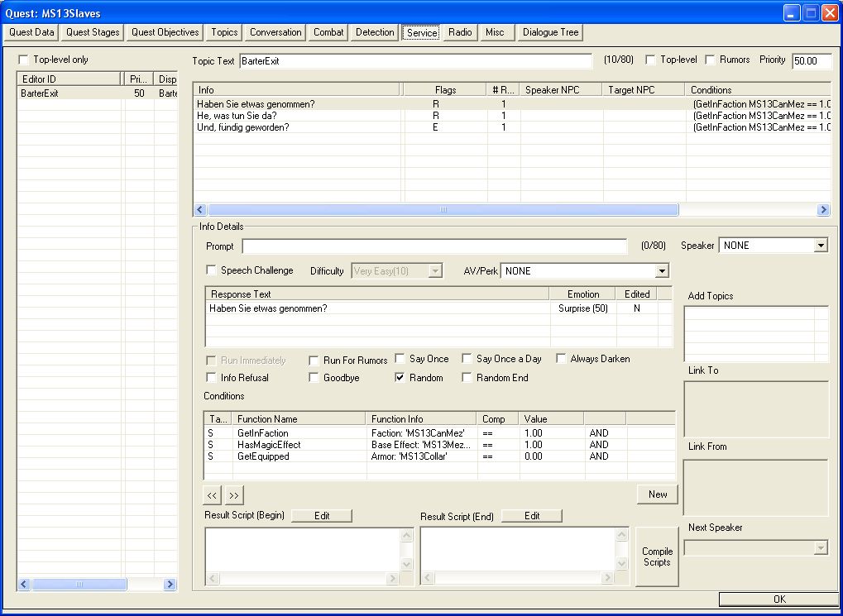Click the Speaker NPC column header
The height and width of the screenshot is (616, 843).
[x=561, y=90]
